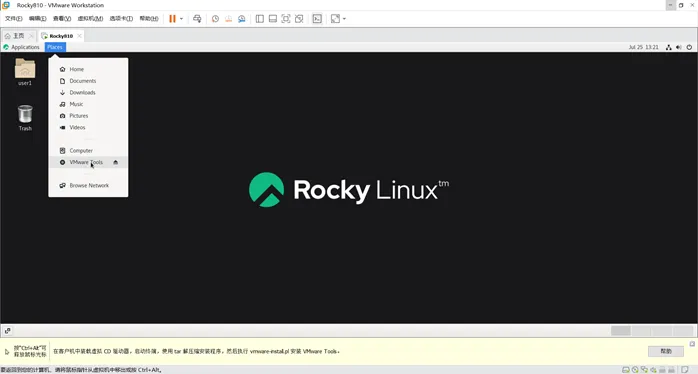Open the snapshot manager icon

point(241,19)
